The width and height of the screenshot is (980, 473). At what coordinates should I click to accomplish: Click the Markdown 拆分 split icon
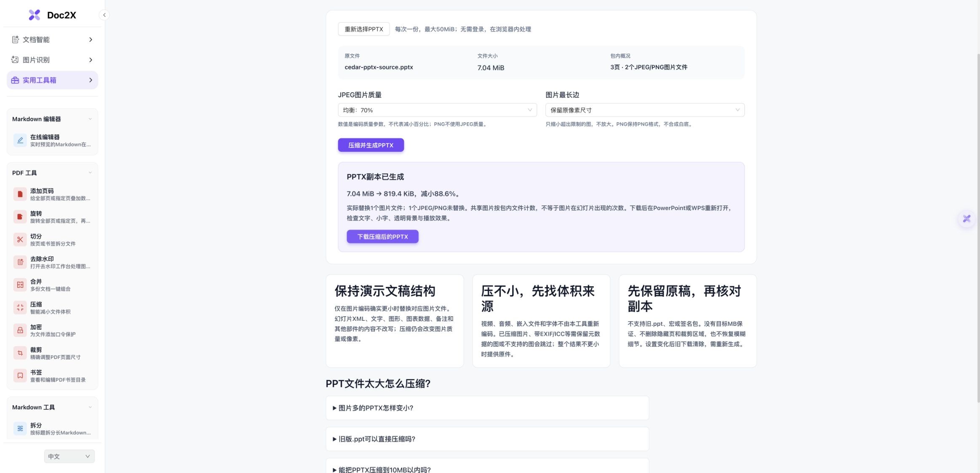[x=20, y=429]
